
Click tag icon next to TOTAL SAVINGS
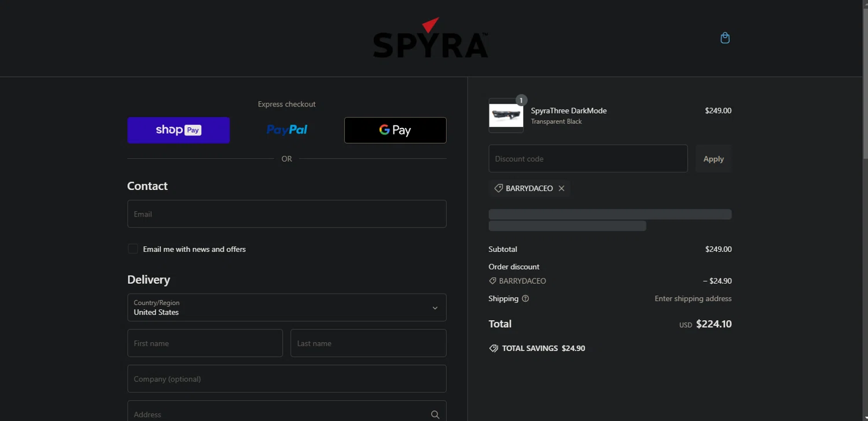click(494, 349)
